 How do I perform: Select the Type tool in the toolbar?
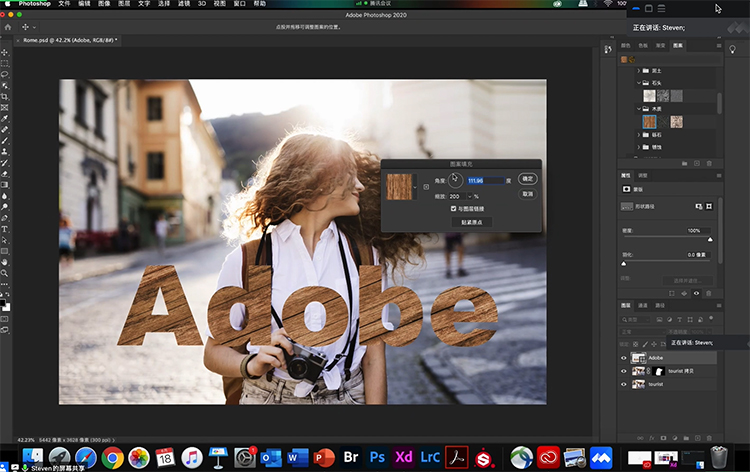click(x=5, y=229)
